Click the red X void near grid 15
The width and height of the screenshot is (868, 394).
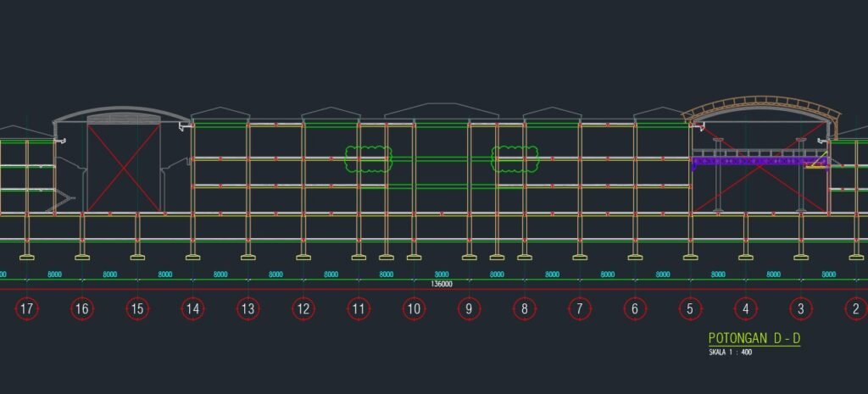(x=124, y=168)
